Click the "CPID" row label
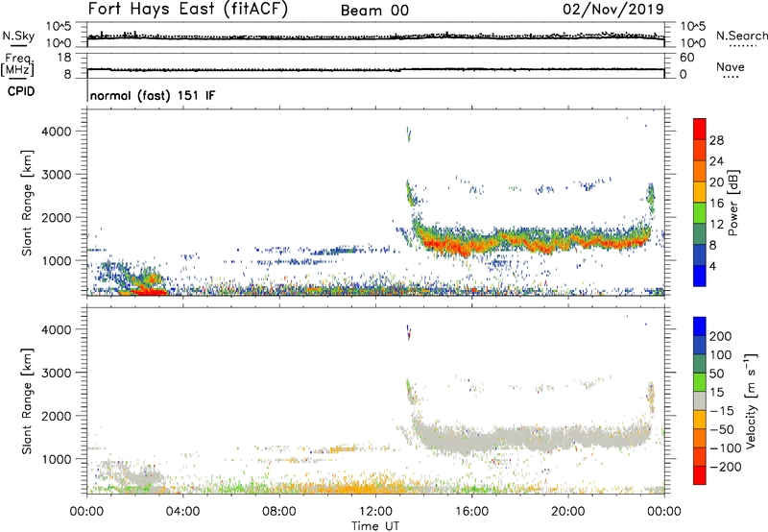Image resolution: width=768 pixels, height=532 pixels. 21,91
